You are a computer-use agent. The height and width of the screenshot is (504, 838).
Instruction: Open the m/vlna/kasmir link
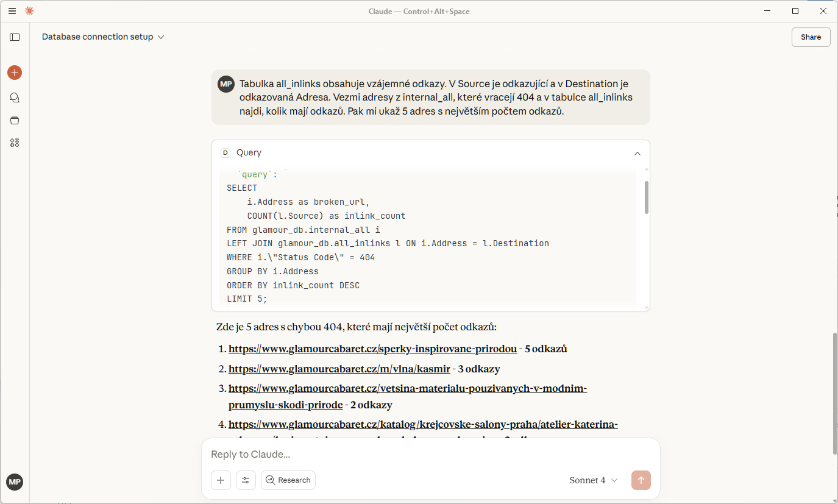(x=339, y=369)
